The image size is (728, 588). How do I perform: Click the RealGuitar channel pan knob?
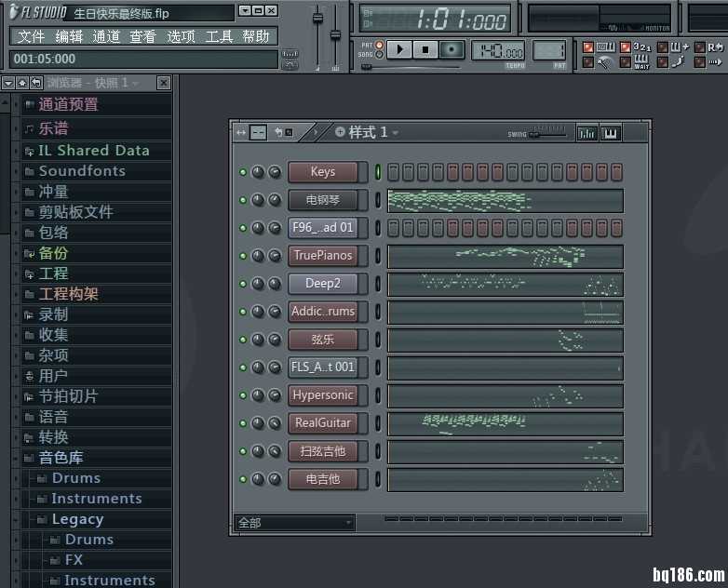click(x=258, y=423)
